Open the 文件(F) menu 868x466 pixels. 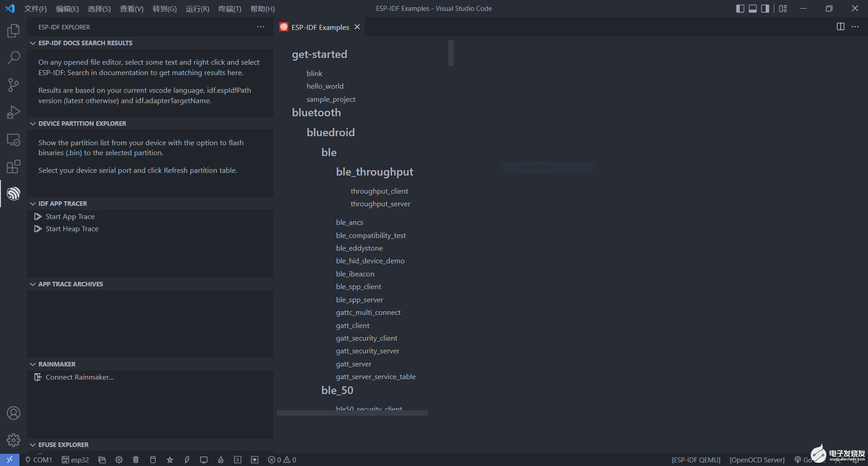[35, 9]
